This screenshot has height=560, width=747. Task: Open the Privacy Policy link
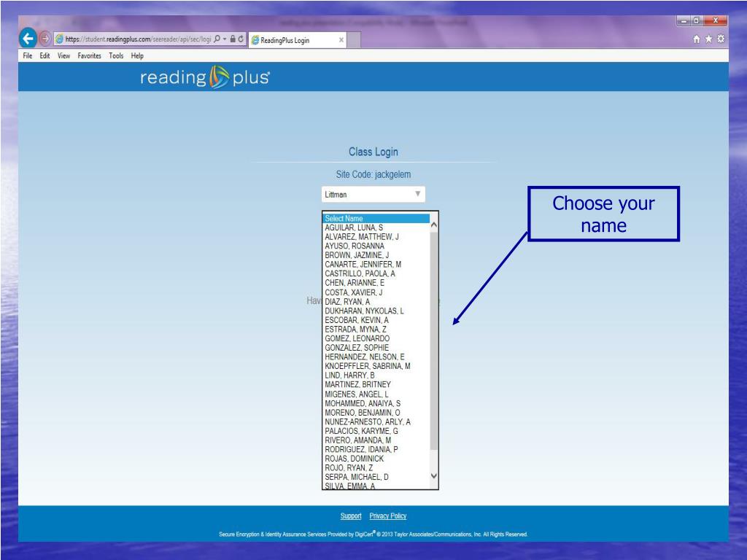click(388, 516)
